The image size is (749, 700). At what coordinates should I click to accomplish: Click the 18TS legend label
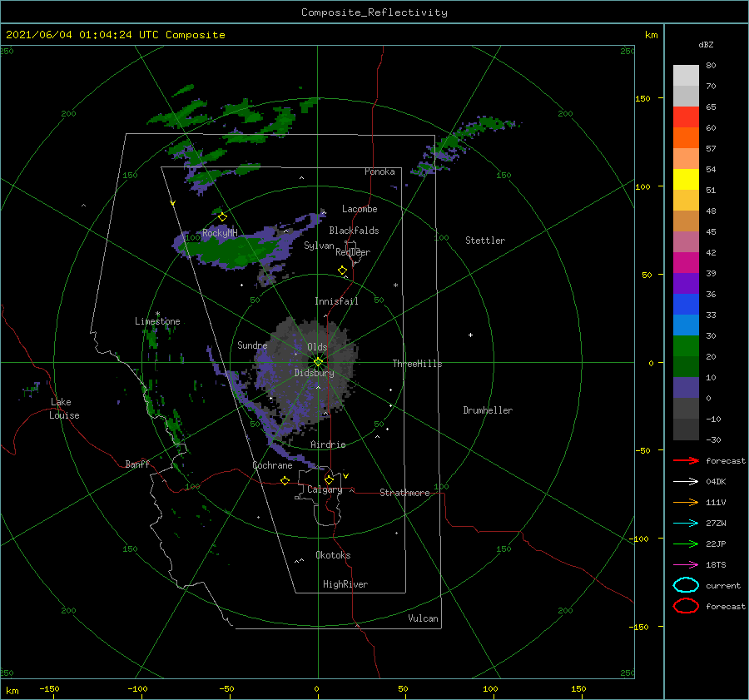tap(716, 565)
